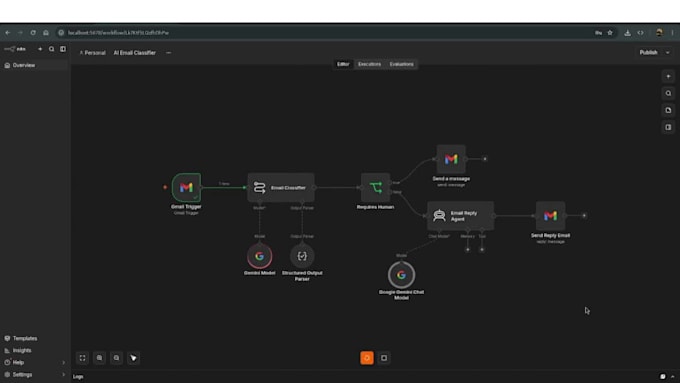Click the plus icon in sidebar header

(40, 49)
